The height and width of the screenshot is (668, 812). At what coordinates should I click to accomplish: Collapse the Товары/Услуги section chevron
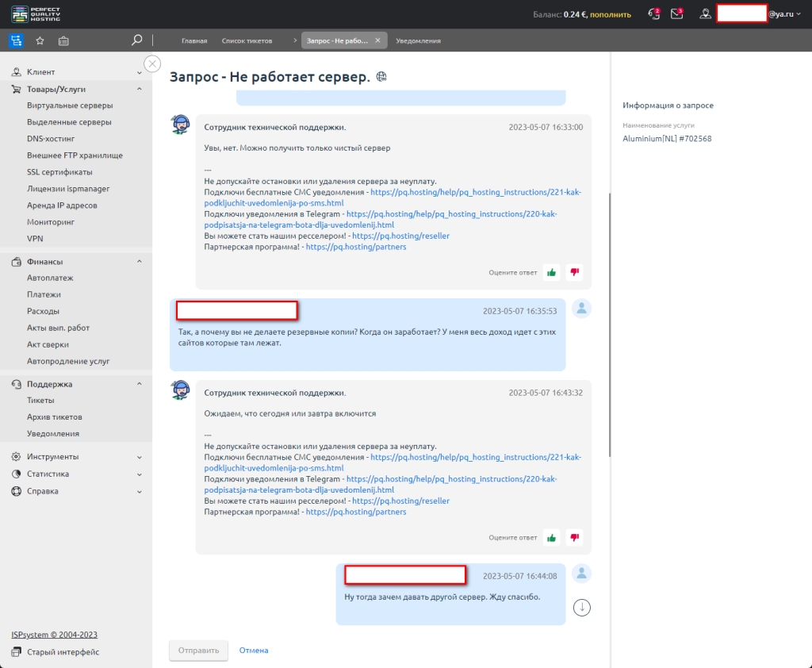coord(140,89)
